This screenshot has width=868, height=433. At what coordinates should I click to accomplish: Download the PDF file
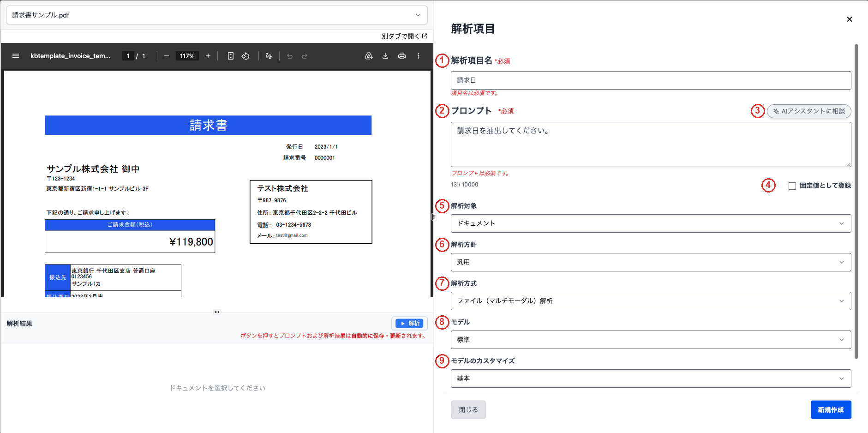[x=385, y=56]
